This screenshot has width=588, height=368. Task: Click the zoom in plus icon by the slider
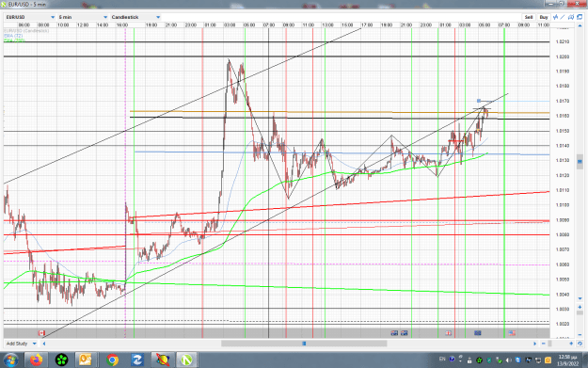tap(571, 344)
